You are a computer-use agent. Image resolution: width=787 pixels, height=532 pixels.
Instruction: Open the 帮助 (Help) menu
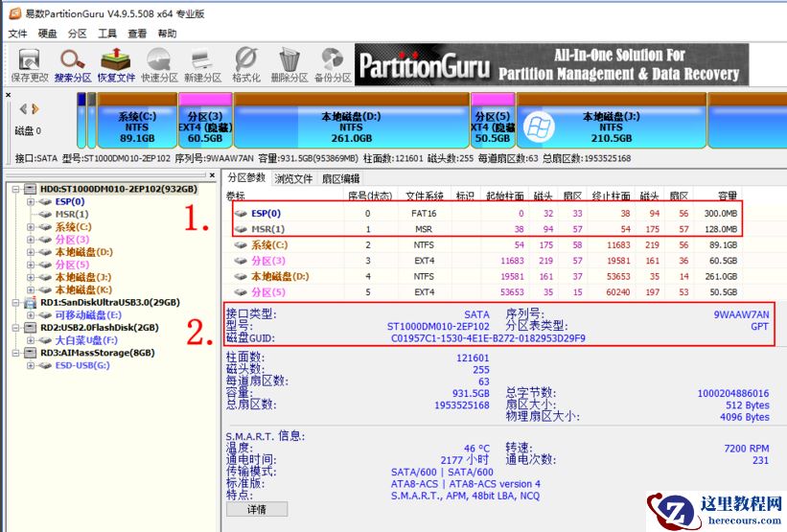pyautogui.click(x=167, y=34)
